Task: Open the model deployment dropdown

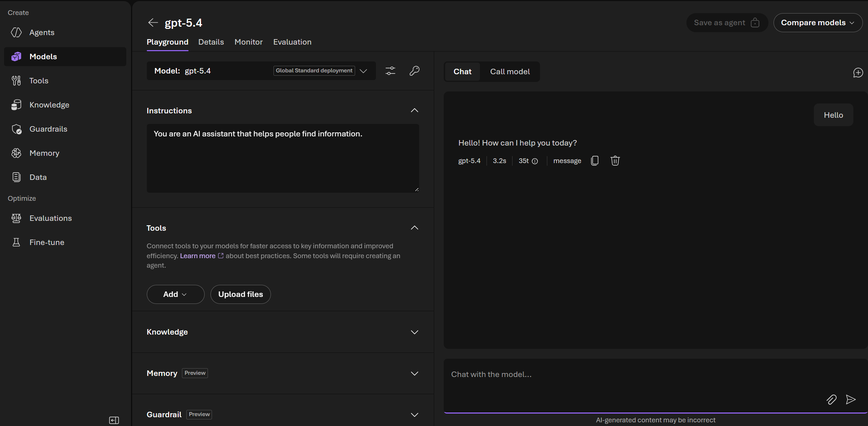Action: [x=363, y=71]
